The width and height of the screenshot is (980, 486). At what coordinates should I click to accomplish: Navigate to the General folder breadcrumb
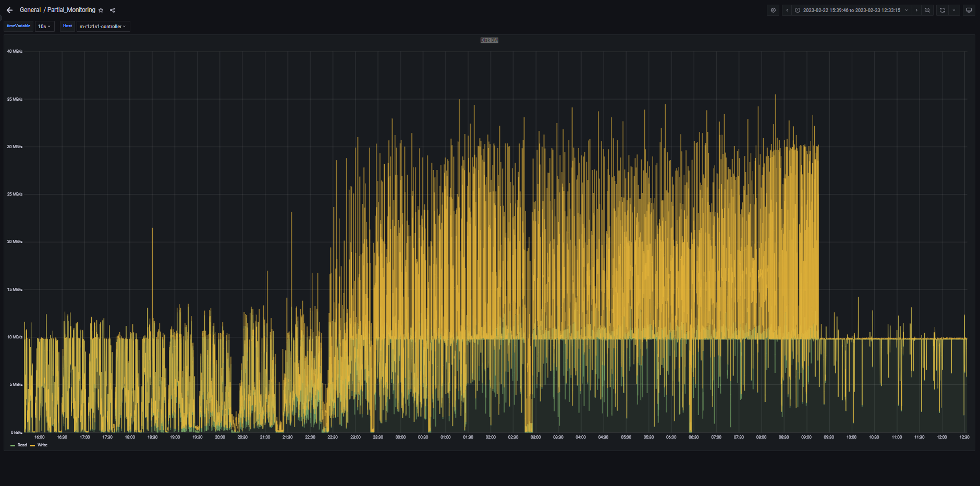pos(30,10)
